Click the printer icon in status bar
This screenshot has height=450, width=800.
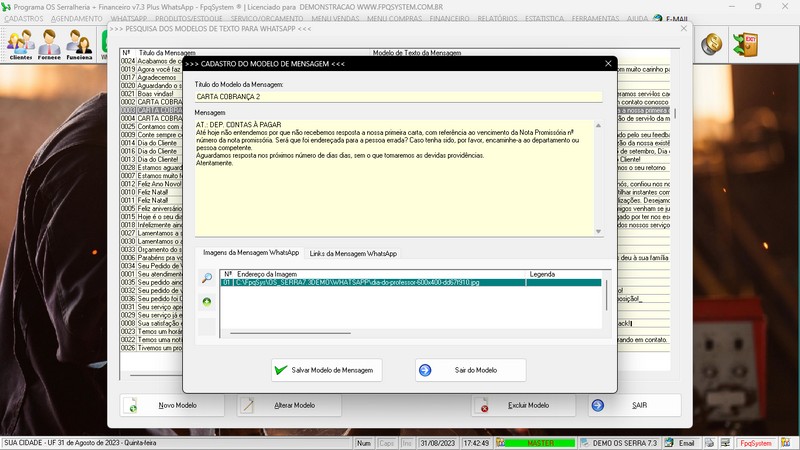click(x=709, y=443)
